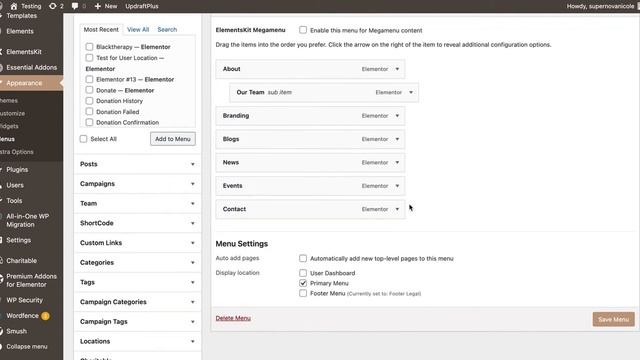Switch to the Most Recent tab

tap(101, 29)
